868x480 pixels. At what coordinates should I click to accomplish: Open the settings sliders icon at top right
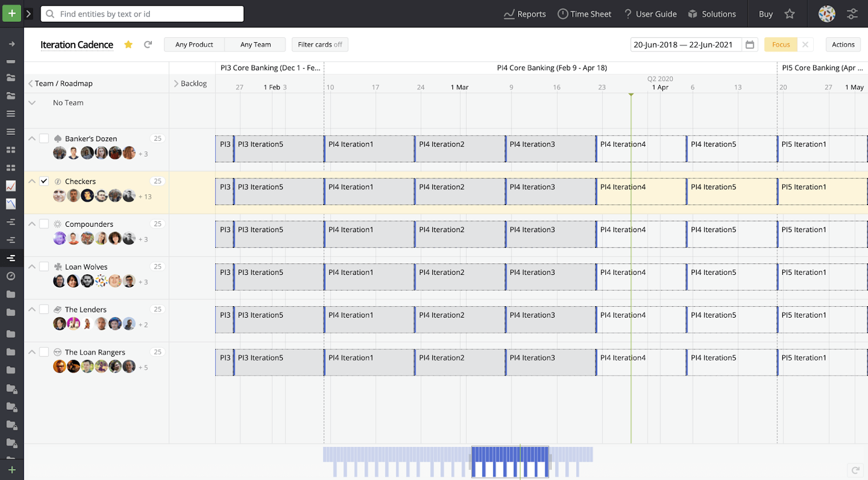852,14
